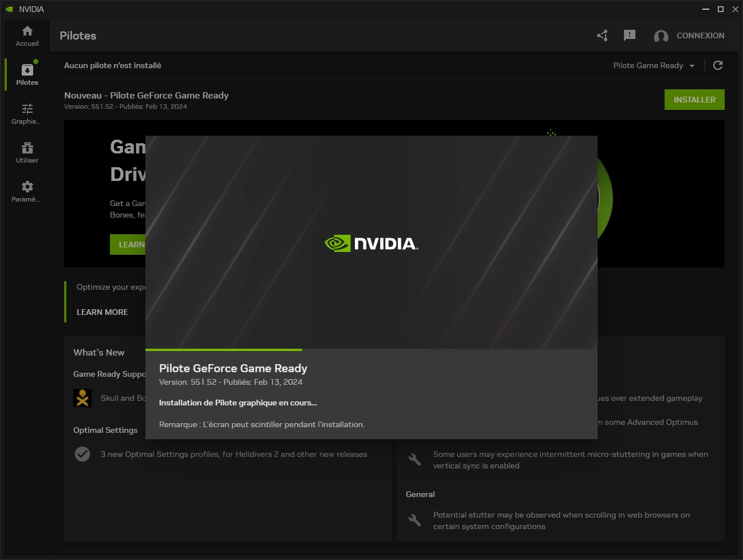Image resolution: width=743 pixels, height=560 pixels.
Task: Expand the Pilote Game Ready dropdown
Action: tap(654, 65)
